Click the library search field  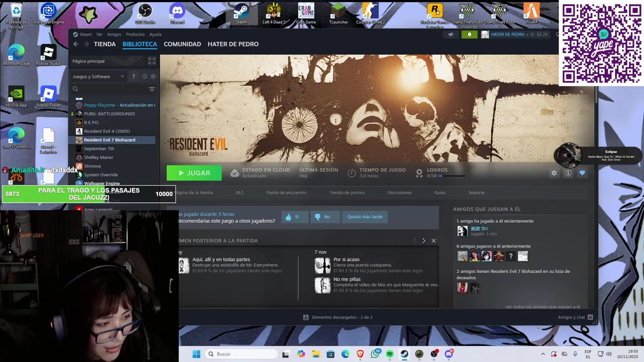coord(109,89)
